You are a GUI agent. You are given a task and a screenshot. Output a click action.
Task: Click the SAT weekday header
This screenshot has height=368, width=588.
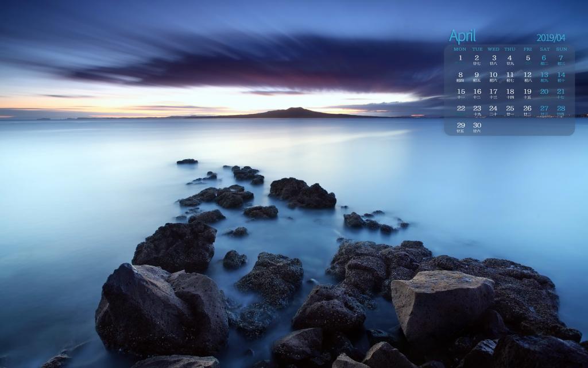point(544,49)
